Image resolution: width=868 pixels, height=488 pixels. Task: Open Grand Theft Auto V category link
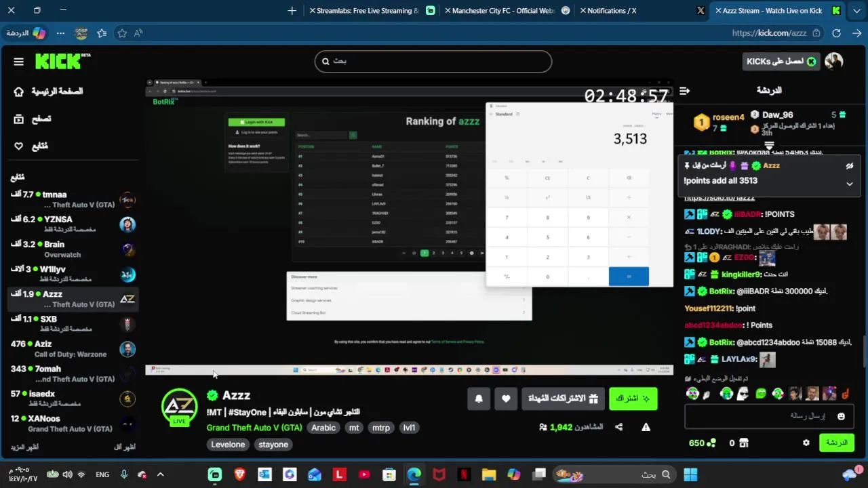254,428
